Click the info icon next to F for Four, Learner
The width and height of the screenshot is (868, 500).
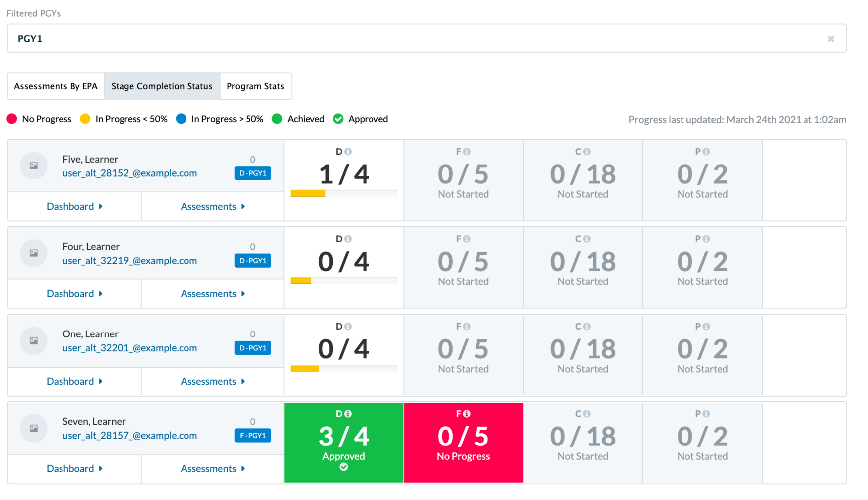(x=467, y=239)
